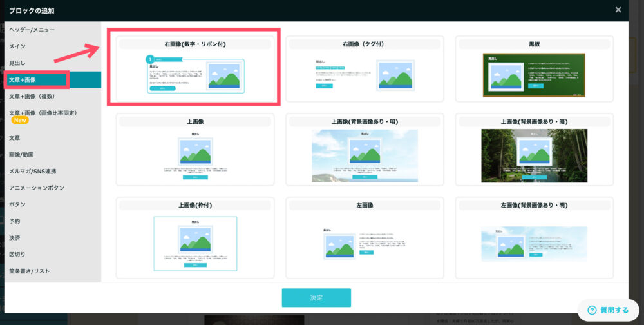The width and height of the screenshot is (644, 325).
Task: Open the 画像/動画 category
Action: tap(53, 155)
